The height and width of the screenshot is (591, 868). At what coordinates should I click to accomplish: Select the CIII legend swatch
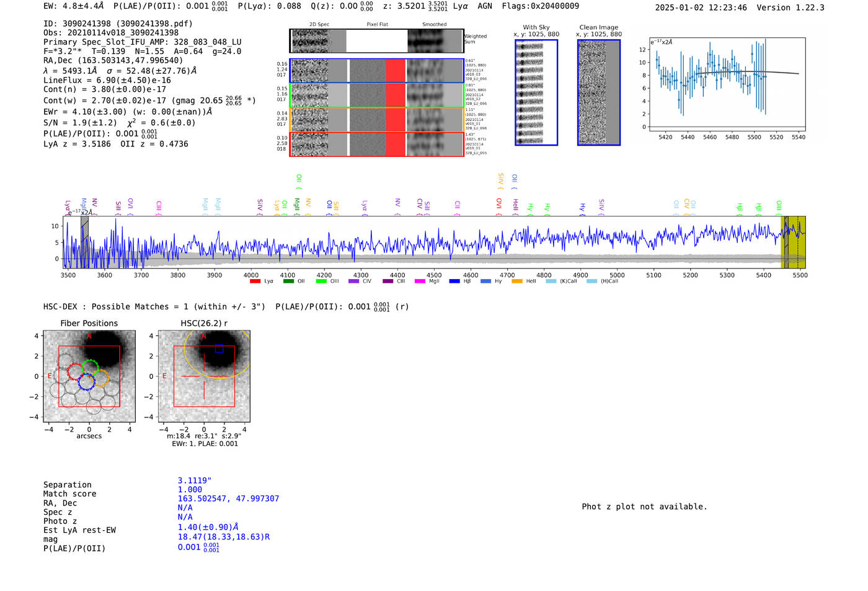click(387, 282)
